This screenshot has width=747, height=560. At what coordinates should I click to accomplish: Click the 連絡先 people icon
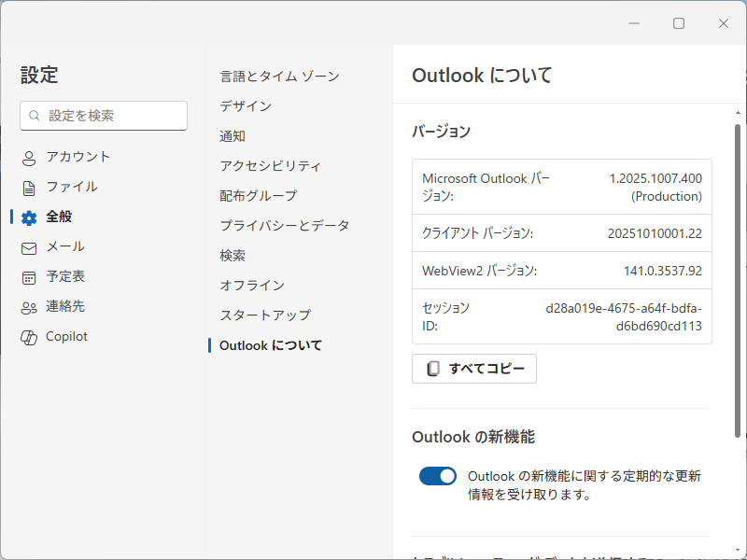(29, 308)
